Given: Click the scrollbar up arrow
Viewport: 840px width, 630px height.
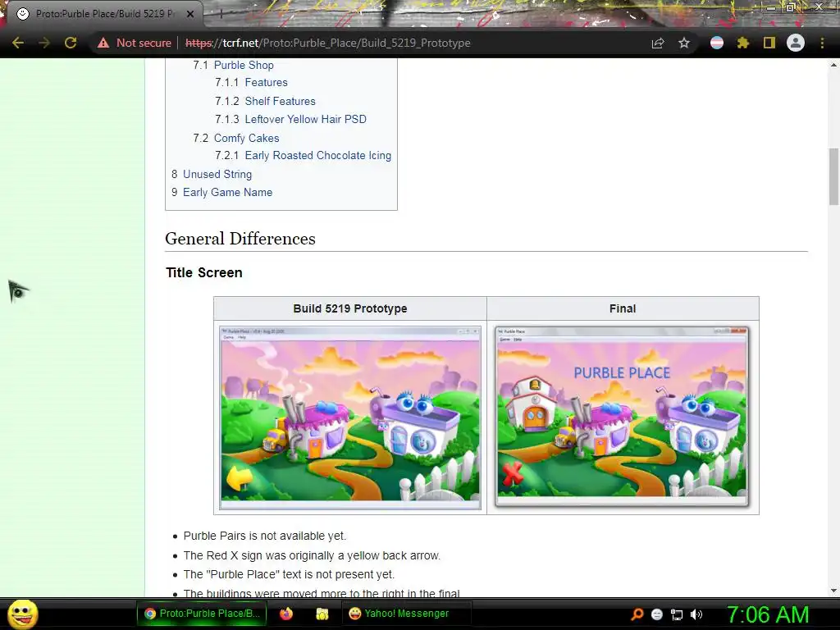Looking at the screenshot, I should pyautogui.click(x=833, y=65).
